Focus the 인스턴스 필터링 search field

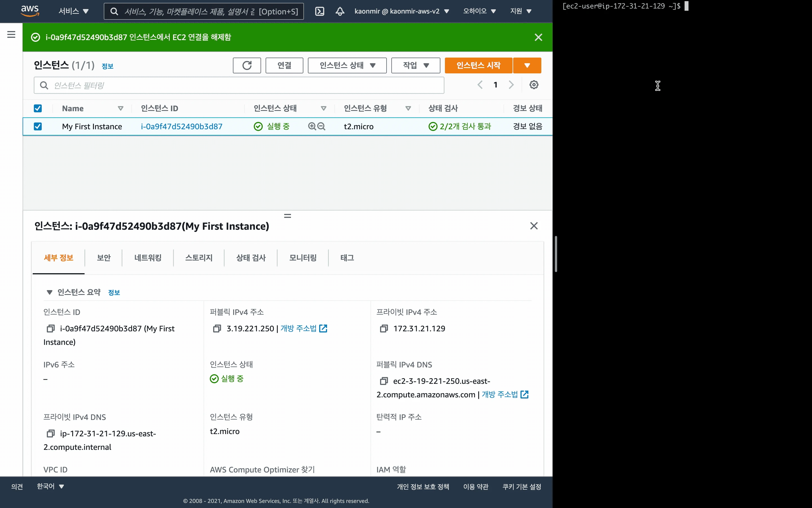pos(239,85)
